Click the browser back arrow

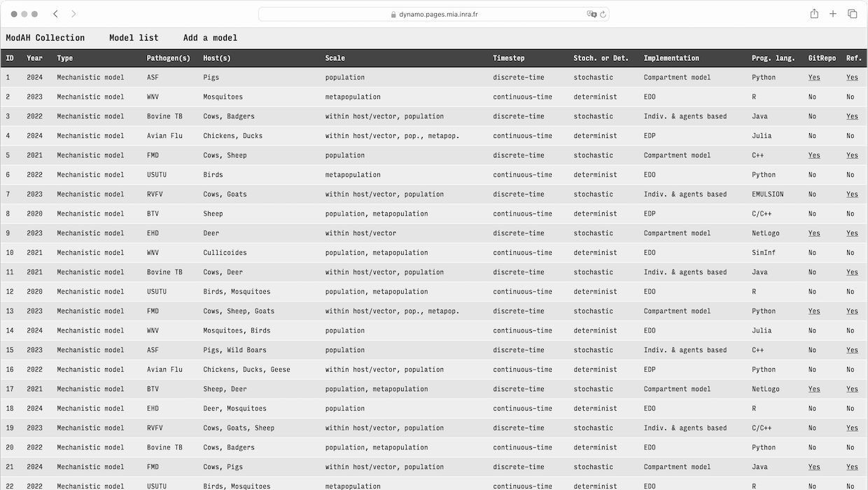pyautogui.click(x=56, y=14)
